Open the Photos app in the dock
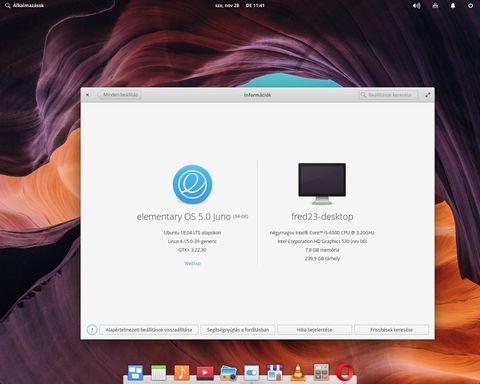480x384 pixels. tap(228, 373)
